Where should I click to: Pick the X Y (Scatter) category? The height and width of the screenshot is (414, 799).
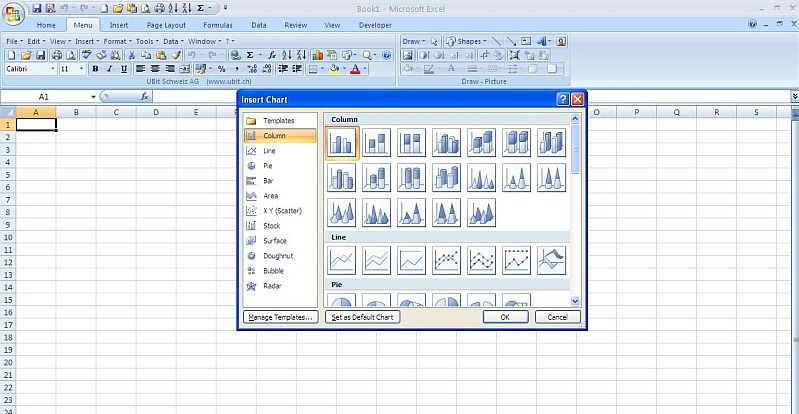coord(281,211)
